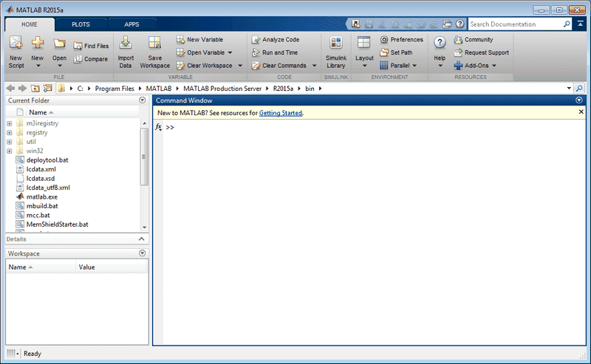Click Import Data
Viewport: 591px width, 364px height.
point(126,52)
